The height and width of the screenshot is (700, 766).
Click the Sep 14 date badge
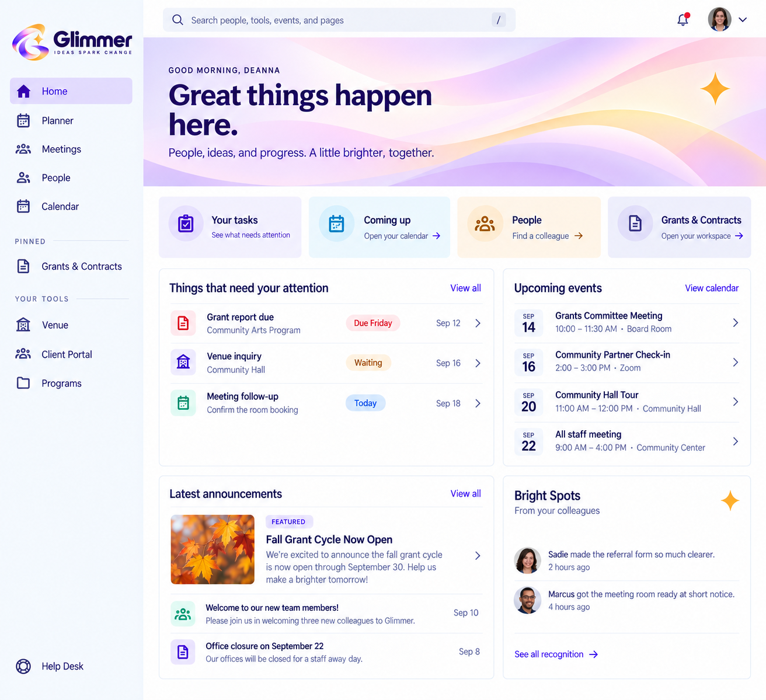pos(528,323)
